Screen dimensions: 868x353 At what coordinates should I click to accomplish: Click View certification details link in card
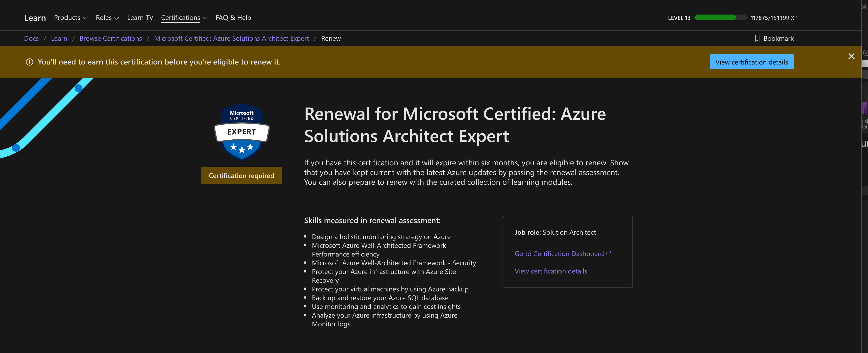(551, 271)
